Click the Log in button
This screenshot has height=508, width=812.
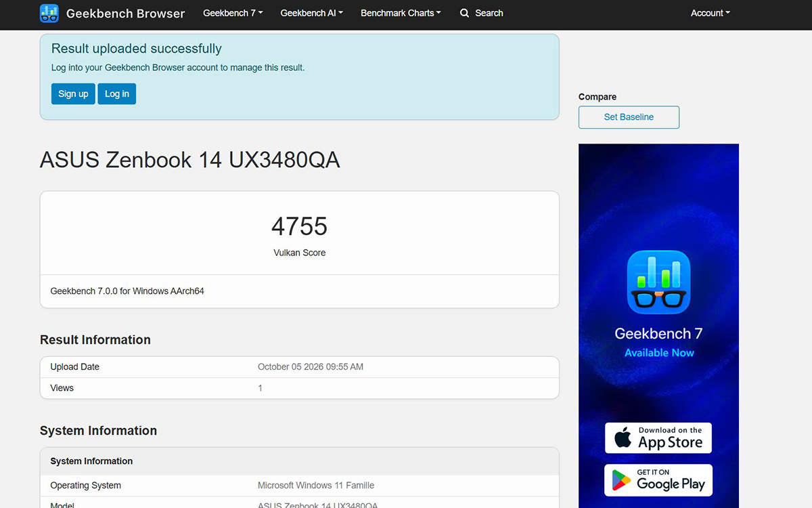(116, 93)
